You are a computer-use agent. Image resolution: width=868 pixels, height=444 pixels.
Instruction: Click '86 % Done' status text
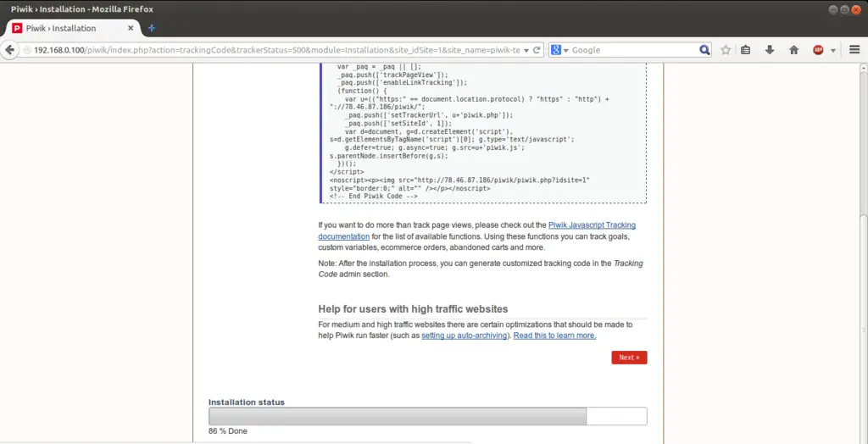227,431
